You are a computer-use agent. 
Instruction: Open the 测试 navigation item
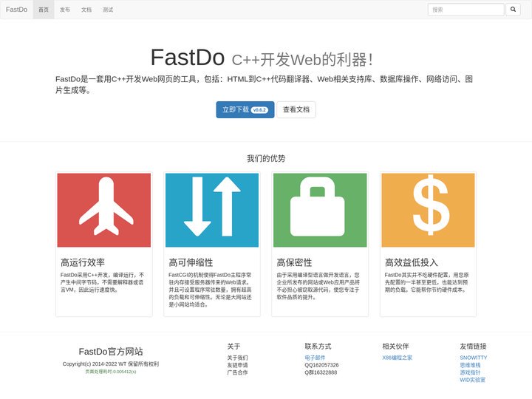(108, 10)
